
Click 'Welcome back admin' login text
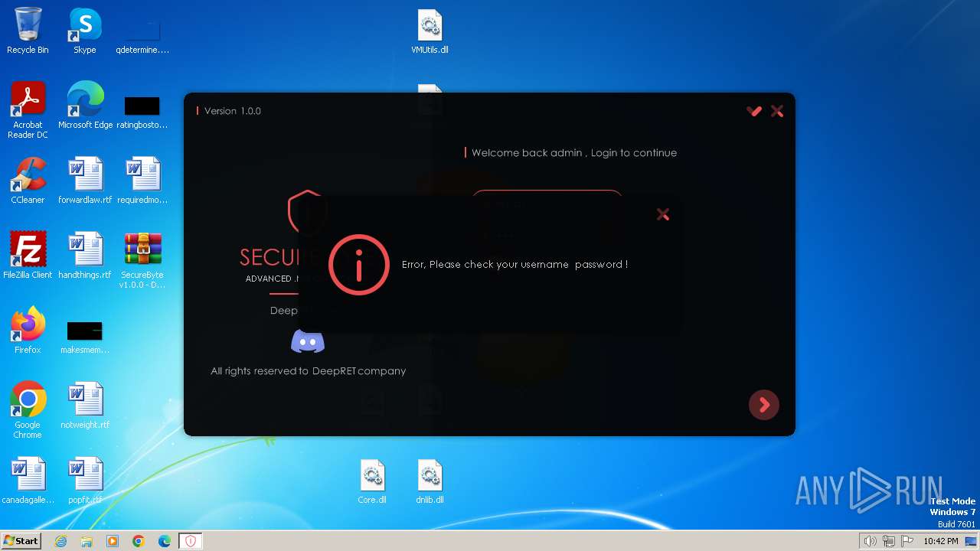tap(574, 153)
